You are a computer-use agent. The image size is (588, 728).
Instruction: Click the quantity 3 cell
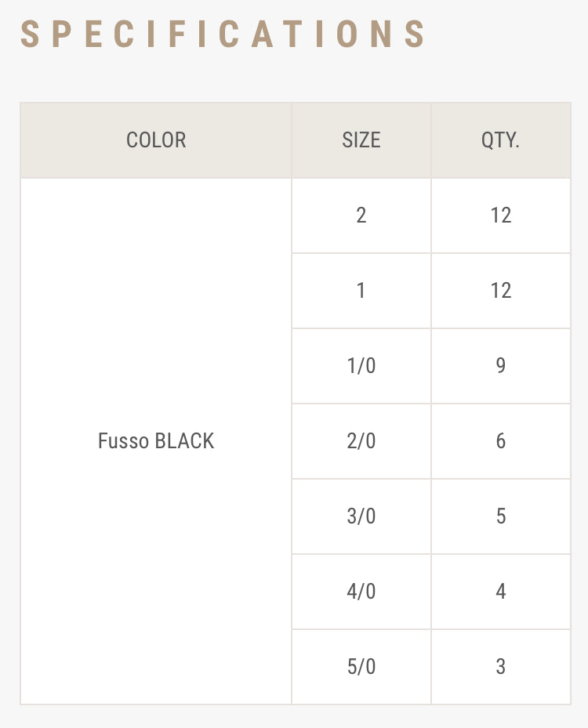[x=501, y=667]
